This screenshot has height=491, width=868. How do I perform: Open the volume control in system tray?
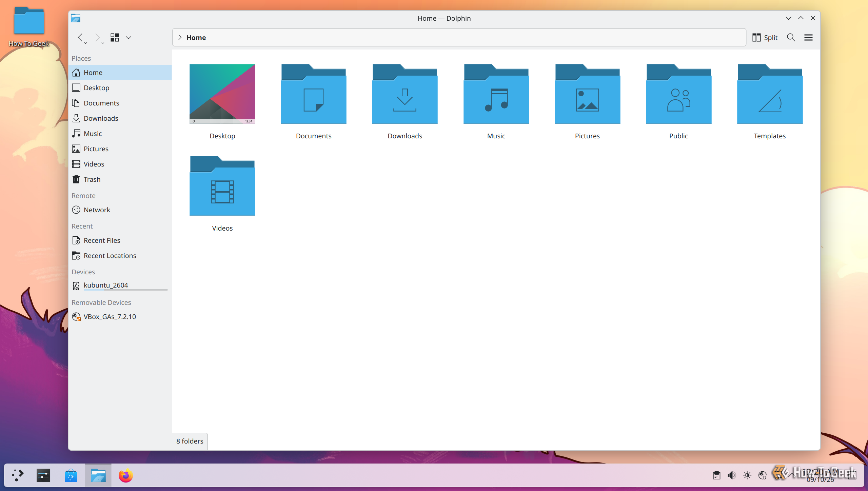click(732, 475)
